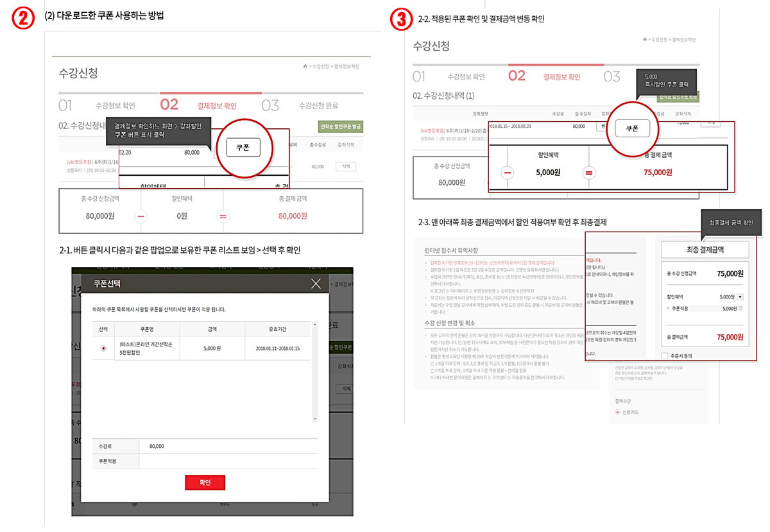Screen dimensions: 770x532
Task: Click the circled 쿠폰 button on left
Action: [243, 147]
